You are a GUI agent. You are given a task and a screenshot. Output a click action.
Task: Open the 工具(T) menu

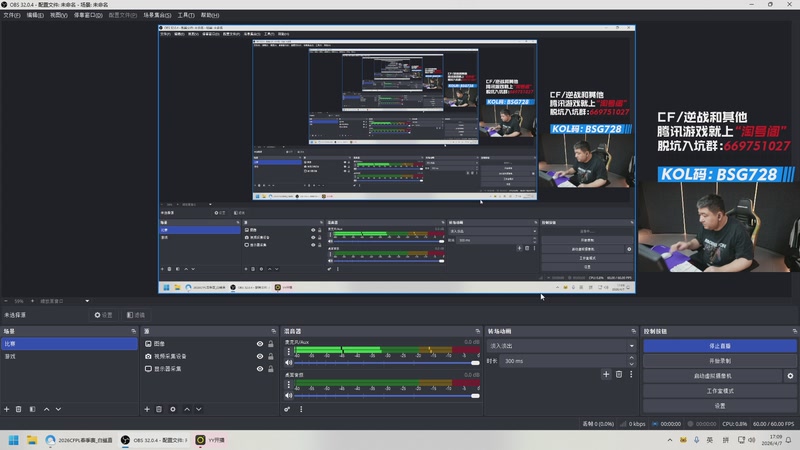point(186,15)
